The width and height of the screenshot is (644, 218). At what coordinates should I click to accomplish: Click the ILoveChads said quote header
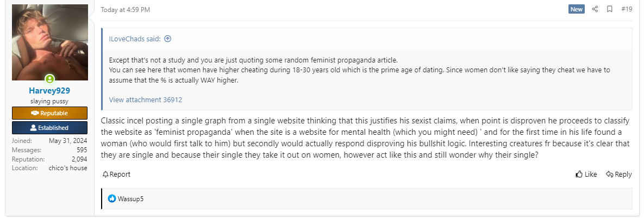[x=134, y=39]
